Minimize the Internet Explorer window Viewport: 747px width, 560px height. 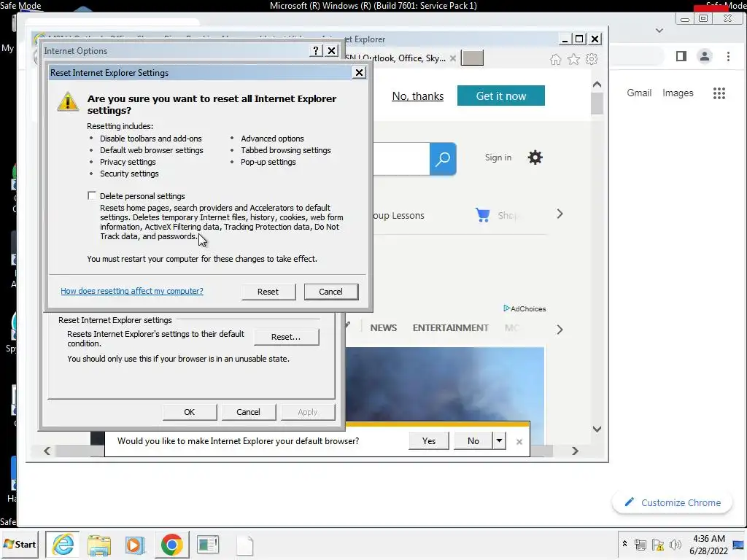[x=565, y=39]
